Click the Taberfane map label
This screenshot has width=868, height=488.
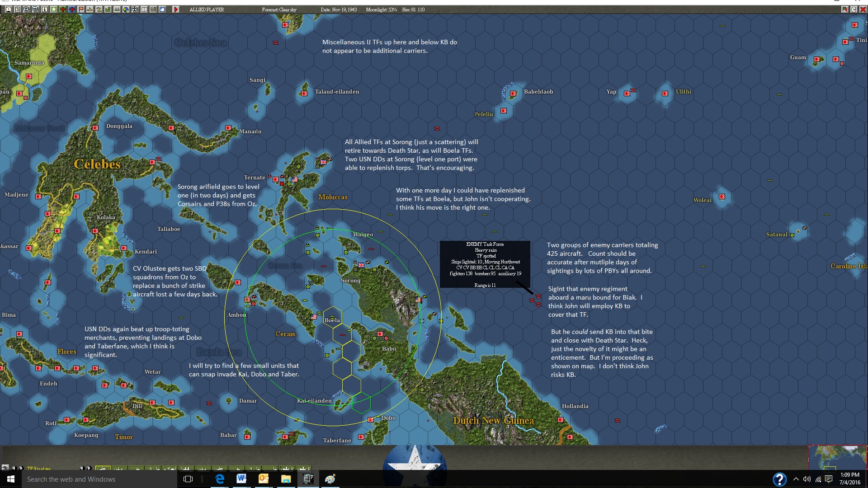[337, 441]
